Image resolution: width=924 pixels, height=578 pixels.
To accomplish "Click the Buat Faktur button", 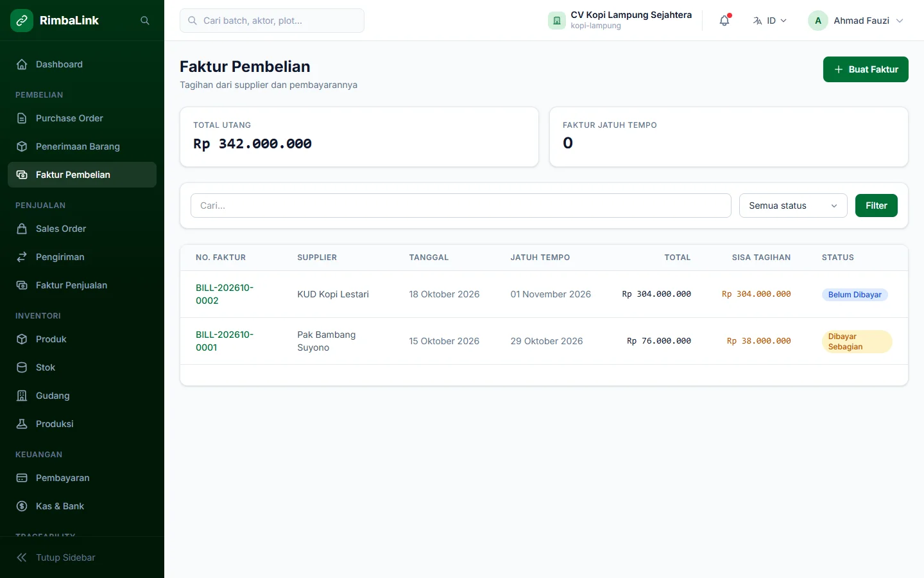I will click(x=866, y=69).
